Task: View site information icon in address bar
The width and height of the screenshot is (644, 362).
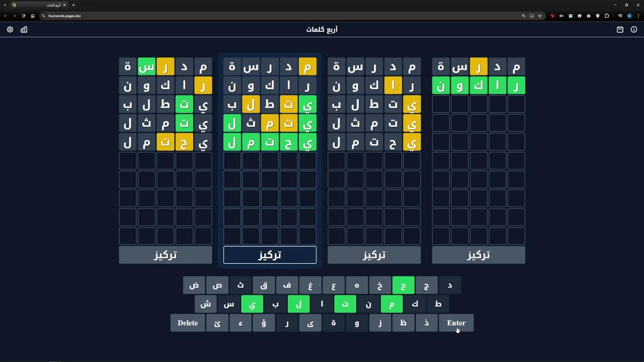Action: (x=43, y=16)
